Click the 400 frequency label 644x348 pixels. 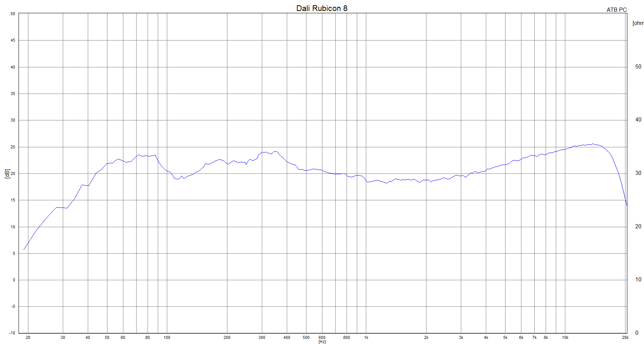pyautogui.click(x=287, y=337)
